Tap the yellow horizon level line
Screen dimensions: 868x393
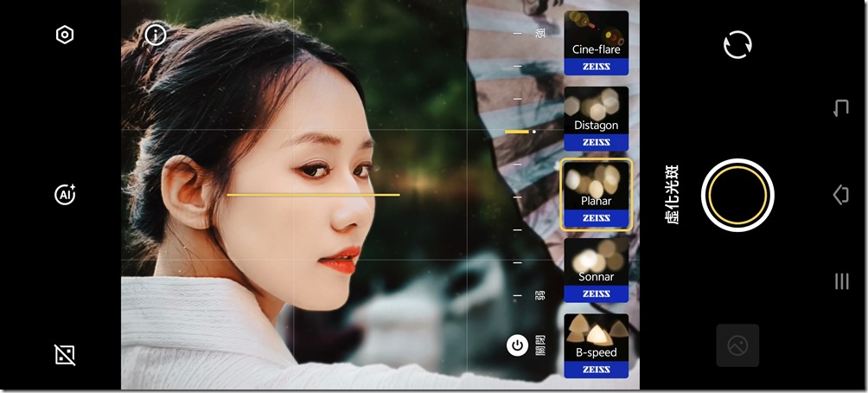tap(313, 195)
